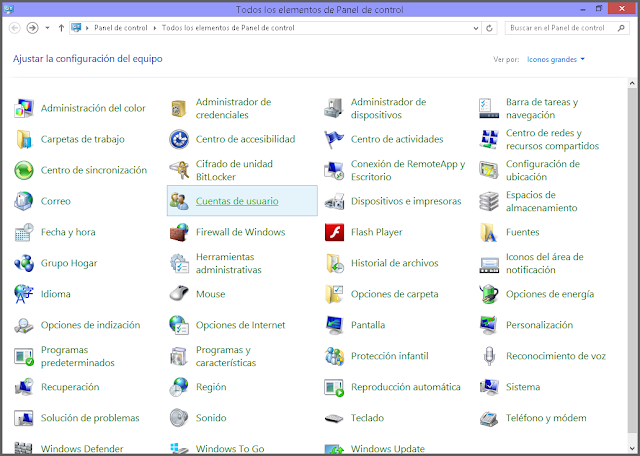This screenshot has width=640, height=456.
Task: Expand the chevron after Panel de control breadcrumb
Action: pyautogui.click(x=155, y=28)
